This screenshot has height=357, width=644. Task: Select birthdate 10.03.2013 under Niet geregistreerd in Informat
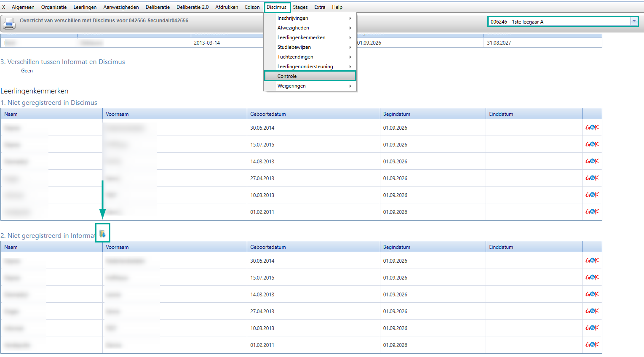(262, 328)
